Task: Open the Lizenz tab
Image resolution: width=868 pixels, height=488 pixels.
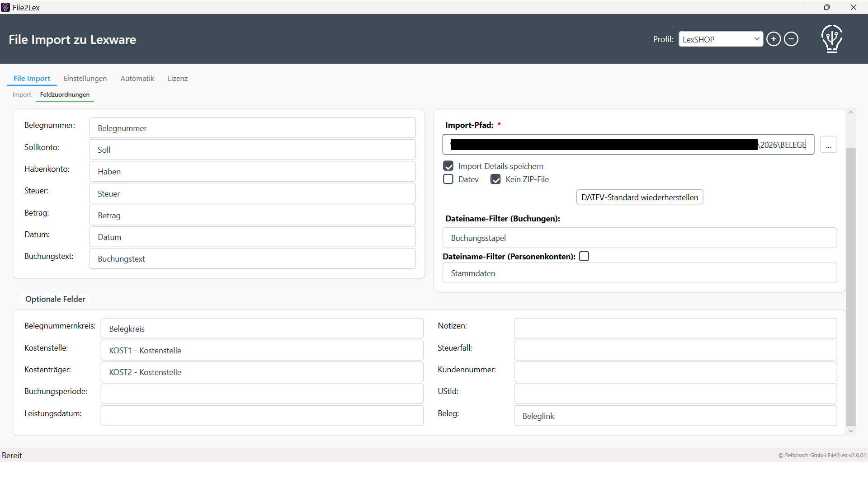Action: 177,79
